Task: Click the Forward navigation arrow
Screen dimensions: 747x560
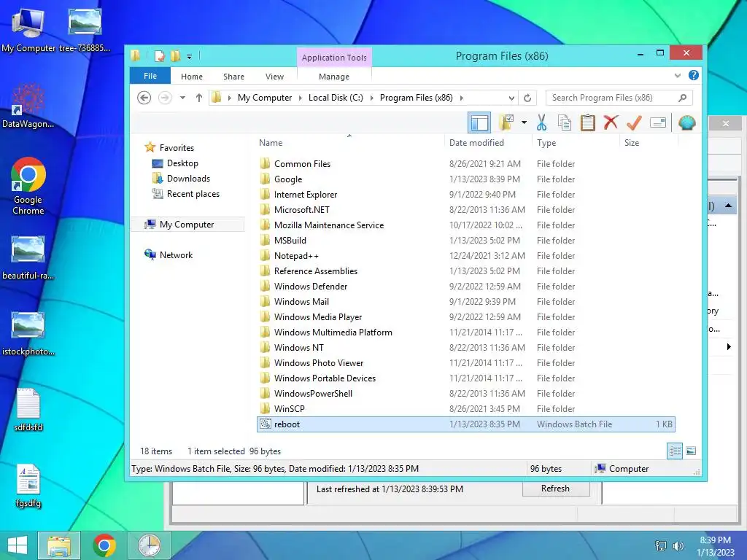Action: pos(165,98)
